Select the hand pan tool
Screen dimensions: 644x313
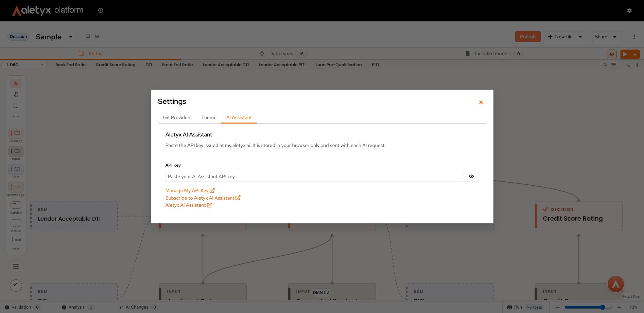coord(16,94)
